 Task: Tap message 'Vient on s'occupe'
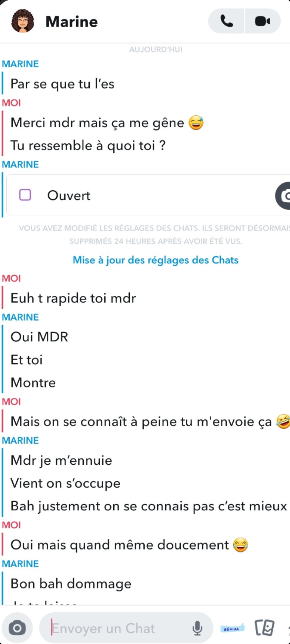[65, 483]
